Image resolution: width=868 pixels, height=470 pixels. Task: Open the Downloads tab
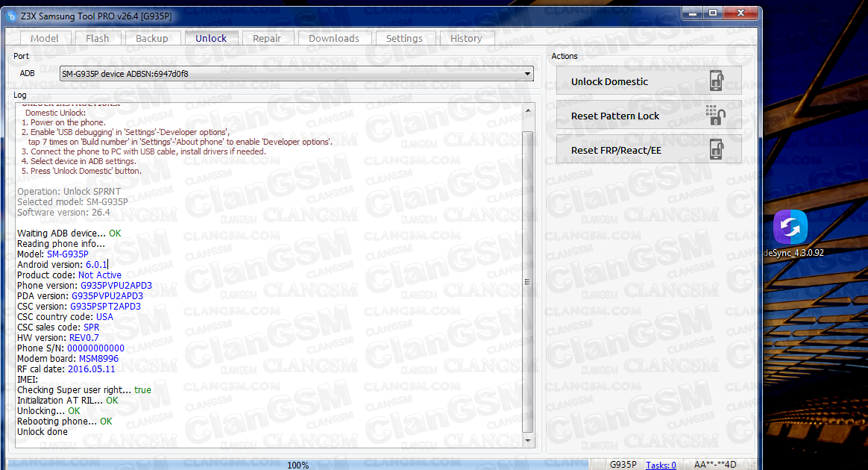click(x=334, y=38)
